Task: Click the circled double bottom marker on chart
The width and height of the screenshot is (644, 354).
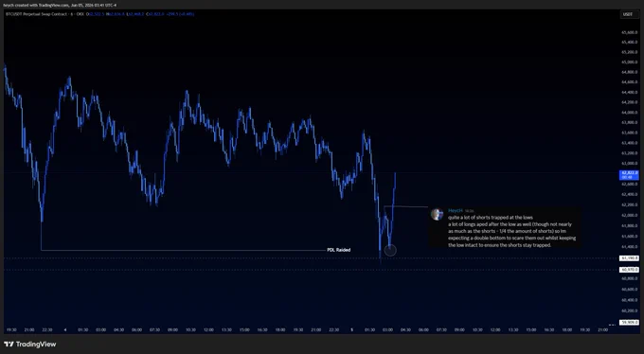Action: 390,250
